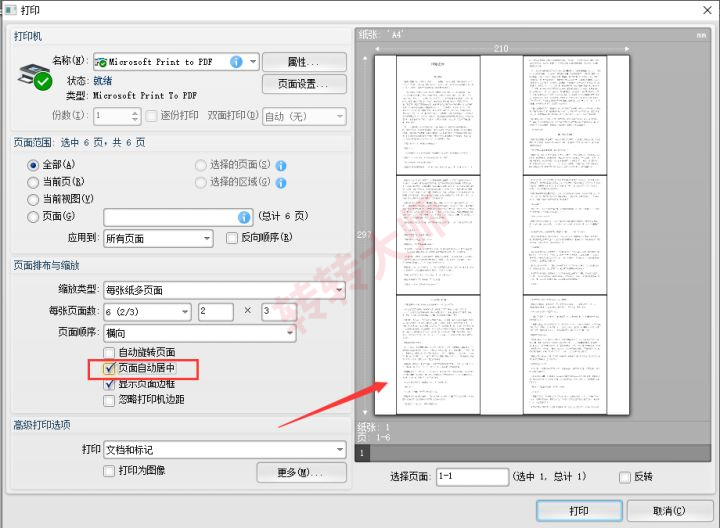Select the 当前页 radio option
Screen dimensions: 720x528
click(x=33, y=182)
